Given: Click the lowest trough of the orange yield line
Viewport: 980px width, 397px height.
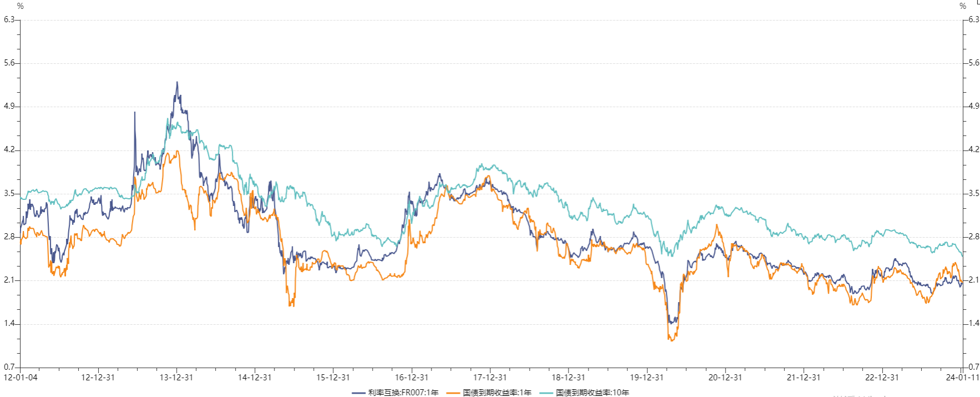Looking at the screenshot, I should pos(671,340).
